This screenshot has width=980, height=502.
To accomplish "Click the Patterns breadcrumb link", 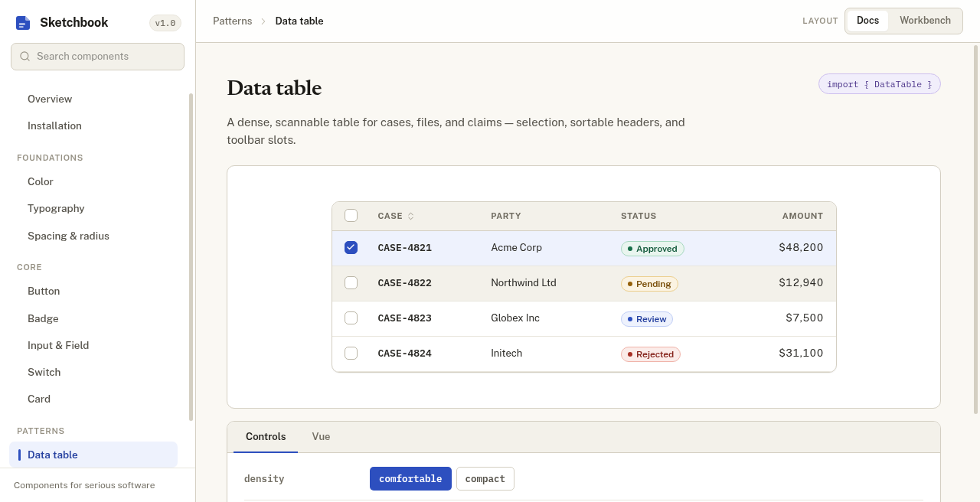I will coord(232,21).
